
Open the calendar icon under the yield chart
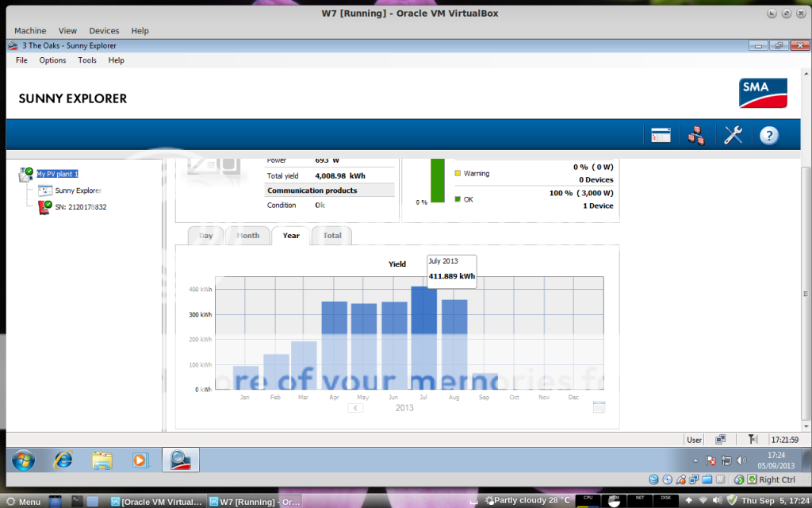[599, 407]
